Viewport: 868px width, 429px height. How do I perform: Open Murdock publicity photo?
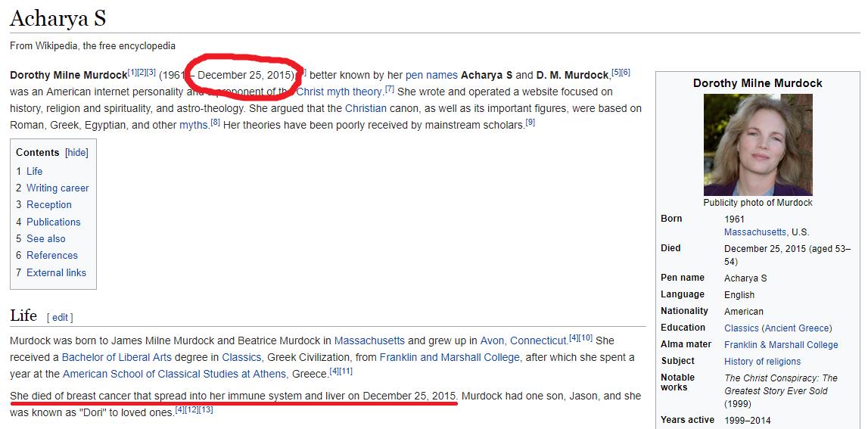pos(758,145)
